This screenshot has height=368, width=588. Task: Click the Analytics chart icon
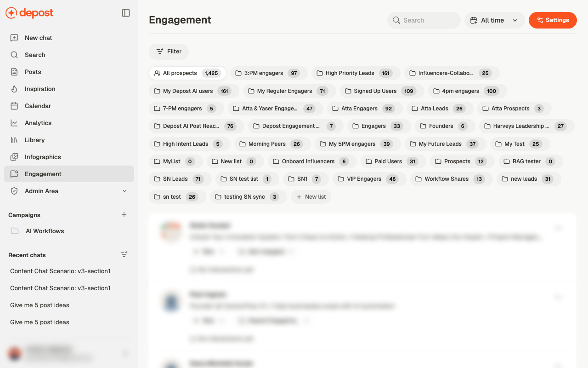coord(14,123)
